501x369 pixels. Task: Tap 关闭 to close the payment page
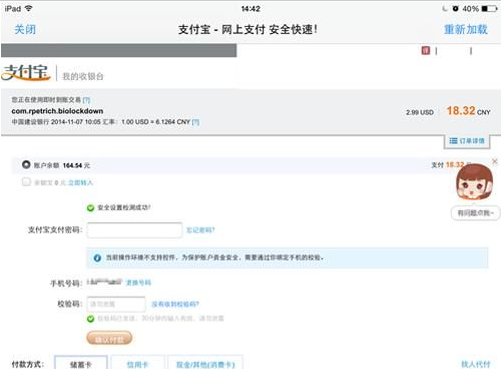point(25,29)
